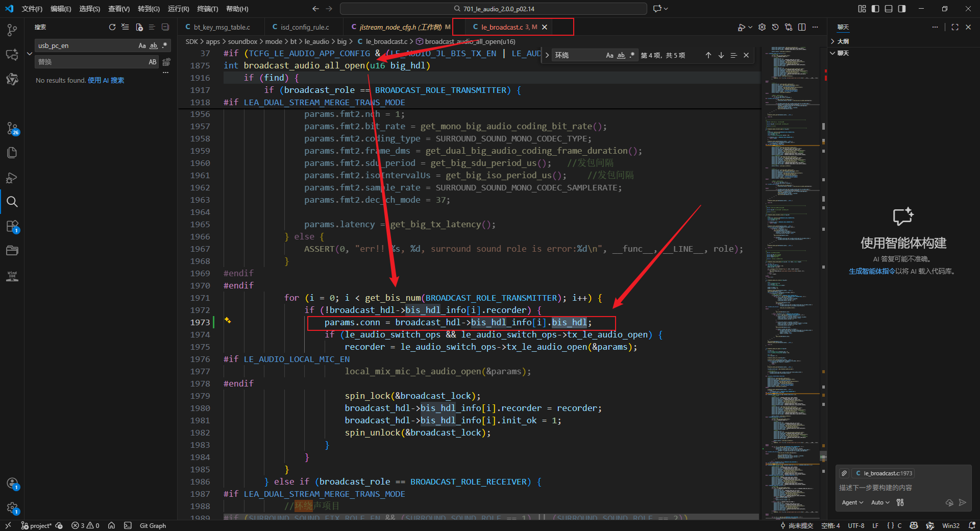Open editor settings gear icon in toolbar
The image size is (980, 531).
click(762, 27)
